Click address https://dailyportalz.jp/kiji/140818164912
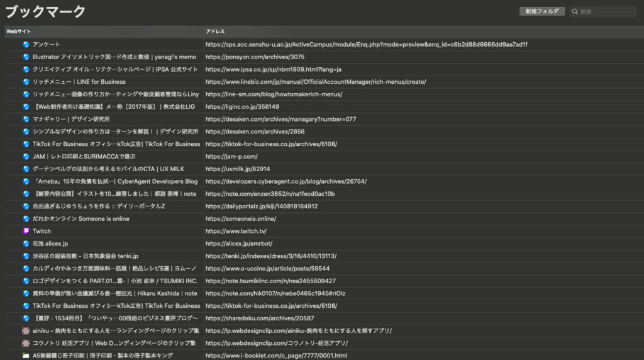This screenshot has width=644, height=360. (x=262, y=206)
